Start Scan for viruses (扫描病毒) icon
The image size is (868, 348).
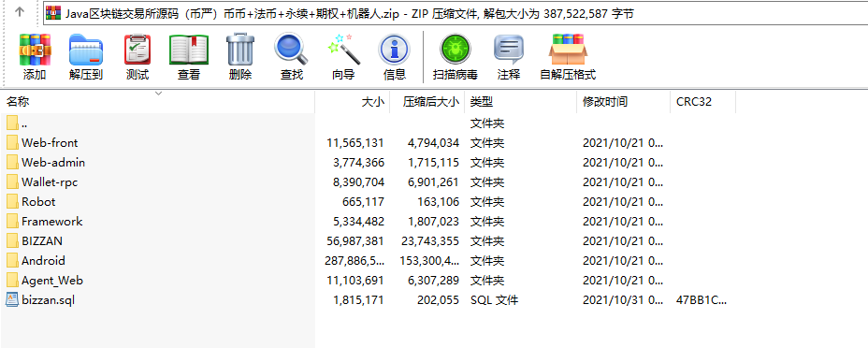455,57
